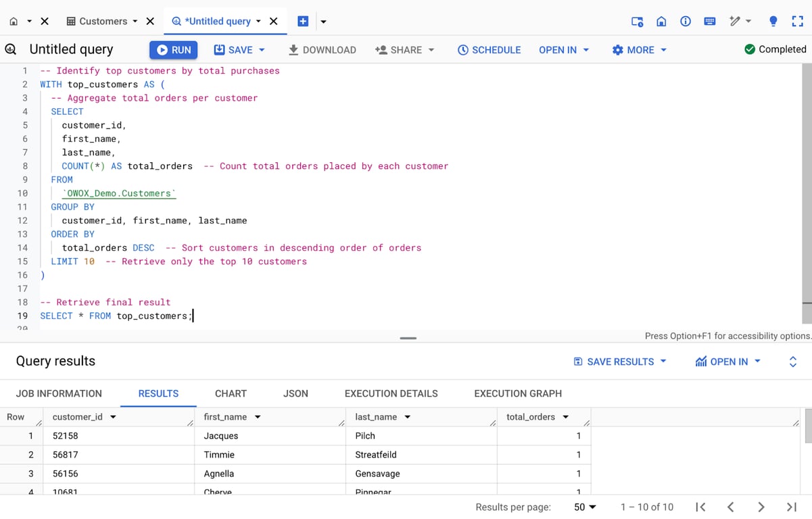Open the Untitled query tab dropdown
The image size is (812, 519).
coord(258,22)
